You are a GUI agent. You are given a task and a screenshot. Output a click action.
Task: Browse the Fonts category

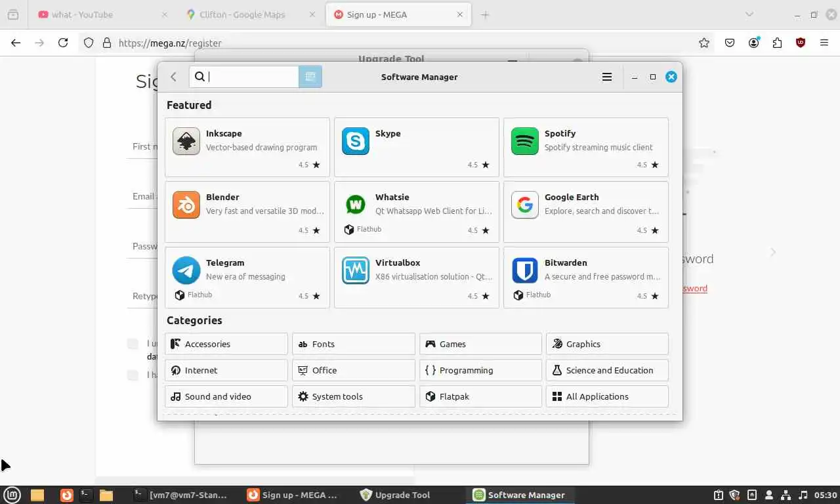click(353, 344)
